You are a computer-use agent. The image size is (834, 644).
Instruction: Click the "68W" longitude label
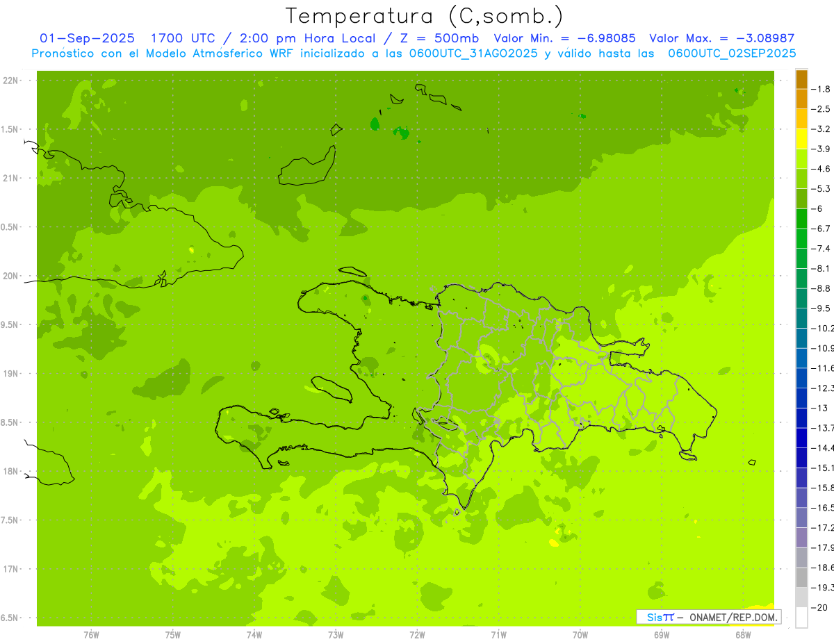point(743,634)
